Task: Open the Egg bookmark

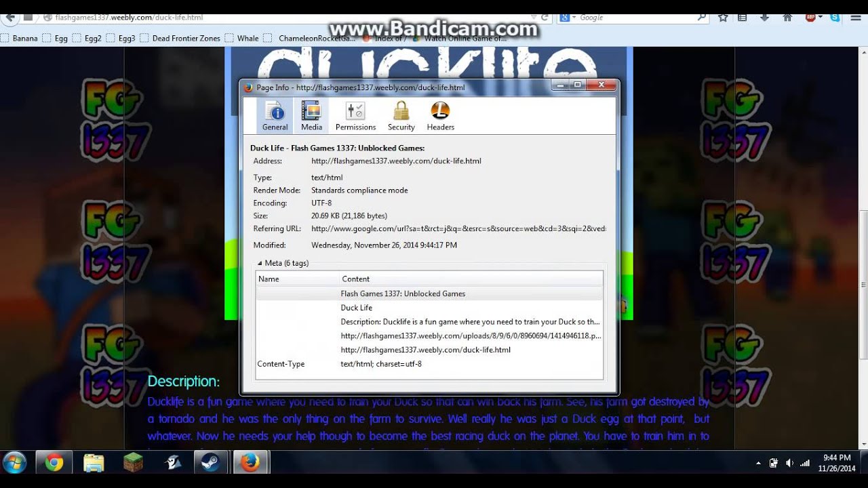Action: pos(56,39)
